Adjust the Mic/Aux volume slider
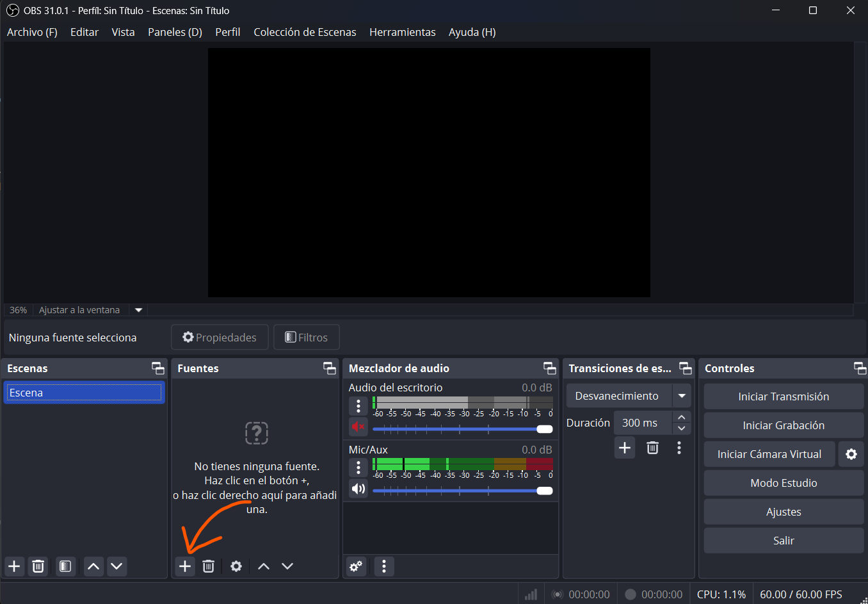The width and height of the screenshot is (868, 604). pyautogui.click(x=544, y=491)
